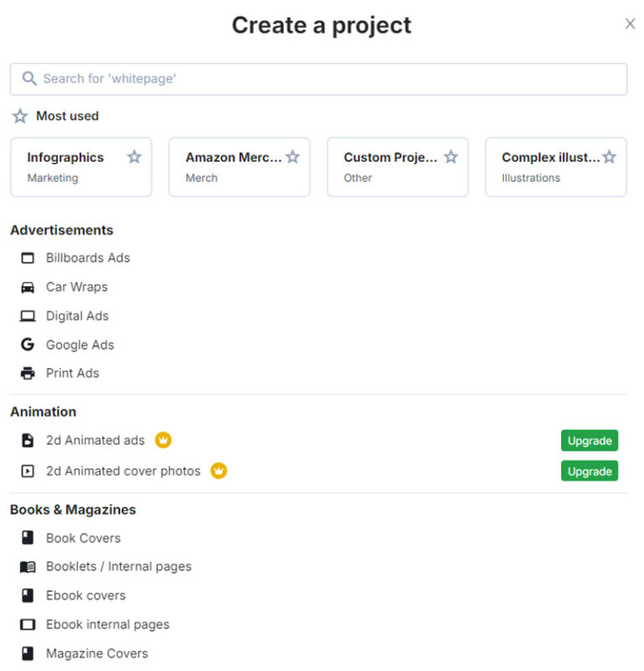
Task: Choose Magazine Covers from the list
Action: coord(96,653)
